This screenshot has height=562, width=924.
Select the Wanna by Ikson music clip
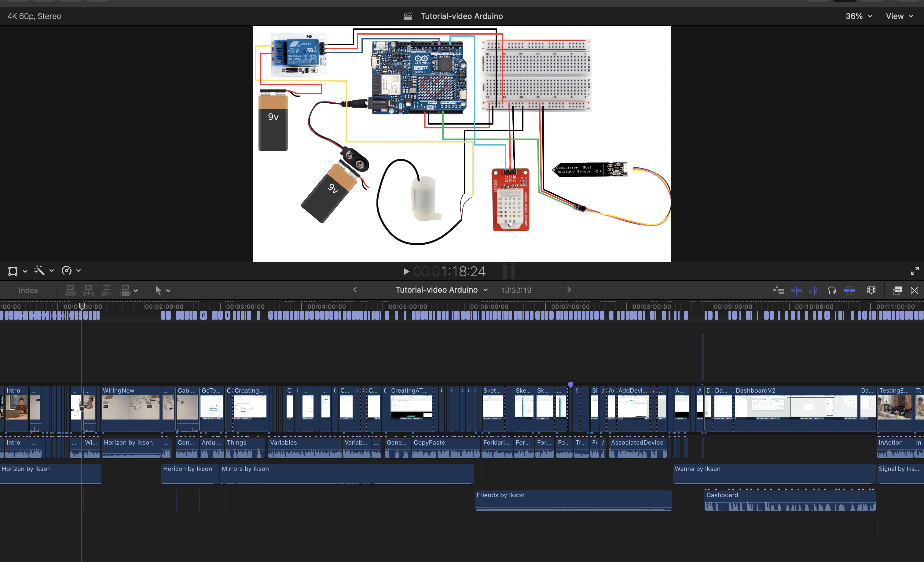click(774, 474)
